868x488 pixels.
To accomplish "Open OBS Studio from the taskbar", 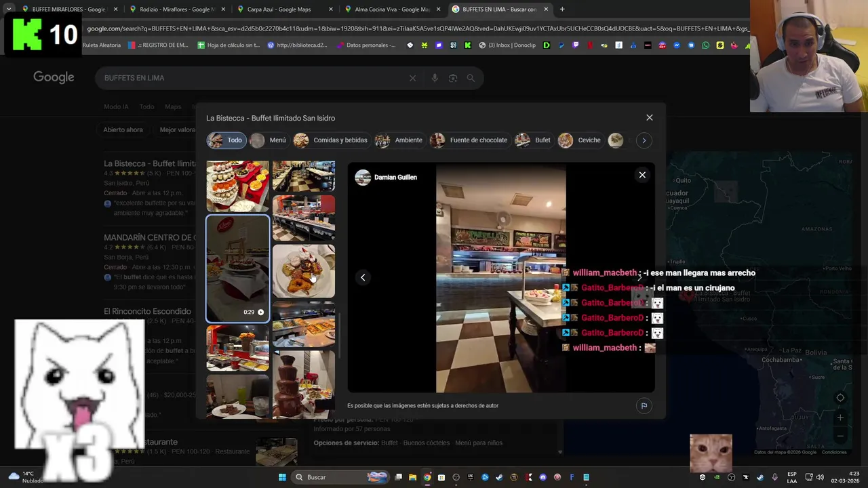I will tap(456, 477).
